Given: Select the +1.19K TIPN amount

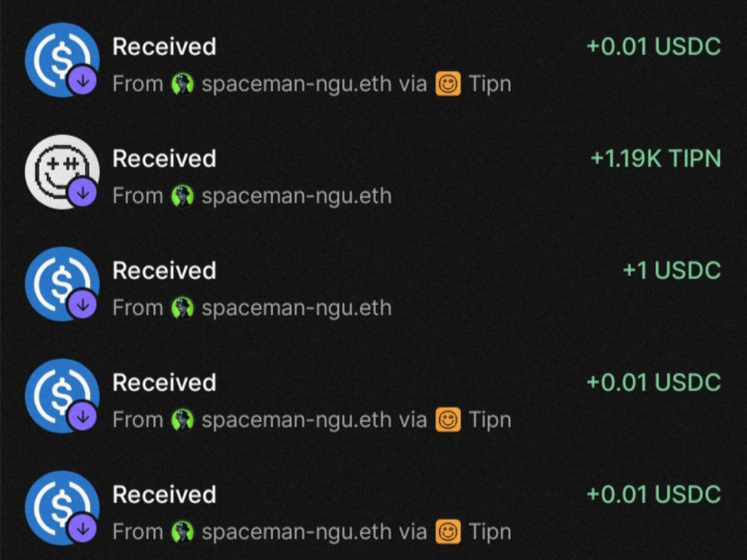Looking at the screenshot, I should click(655, 159).
